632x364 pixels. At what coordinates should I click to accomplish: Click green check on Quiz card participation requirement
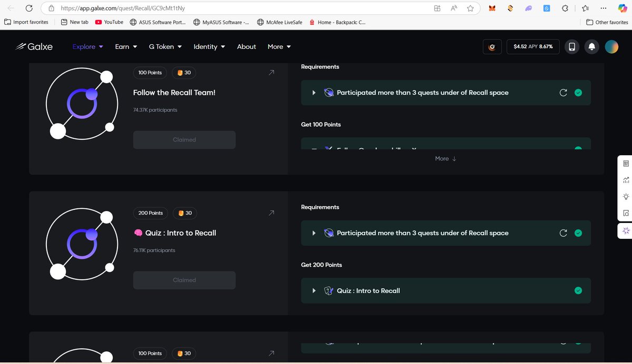pyautogui.click(x=578, y=233)
